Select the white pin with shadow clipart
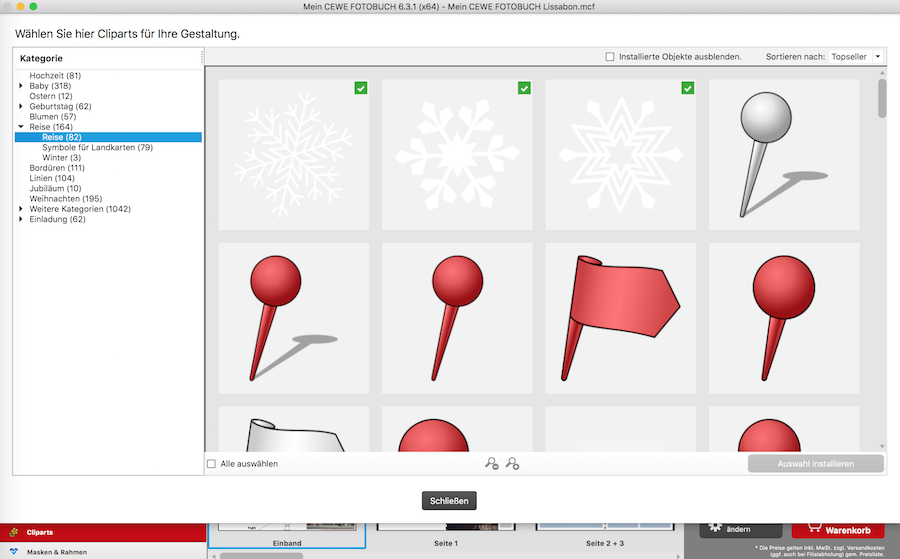Screen dimensions: 900x559 [784, 155]
